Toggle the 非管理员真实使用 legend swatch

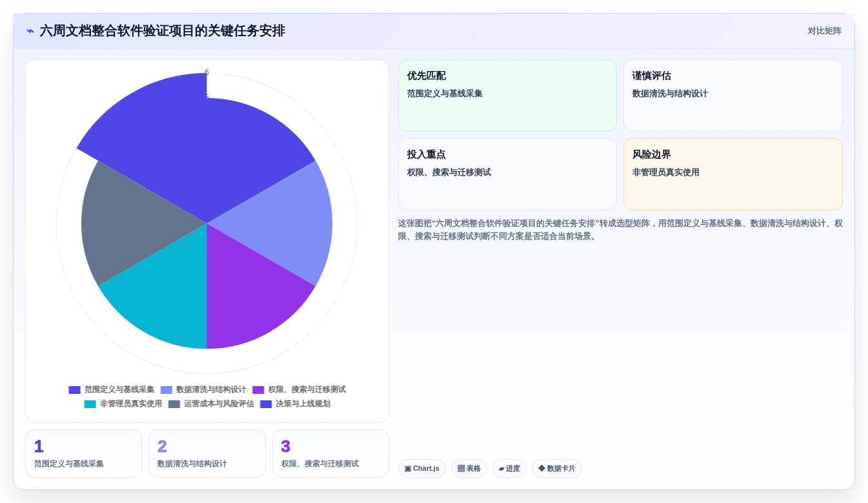tap(90, 404)
